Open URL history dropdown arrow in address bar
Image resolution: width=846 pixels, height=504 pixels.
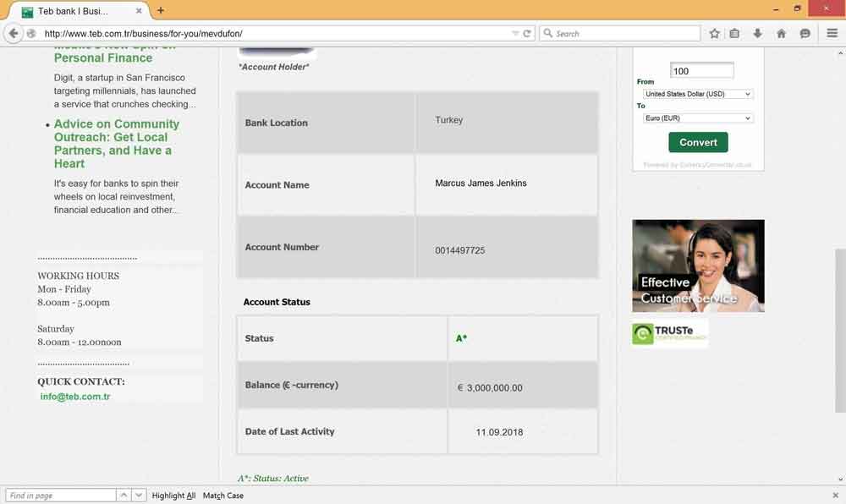[x=515, y=34]
